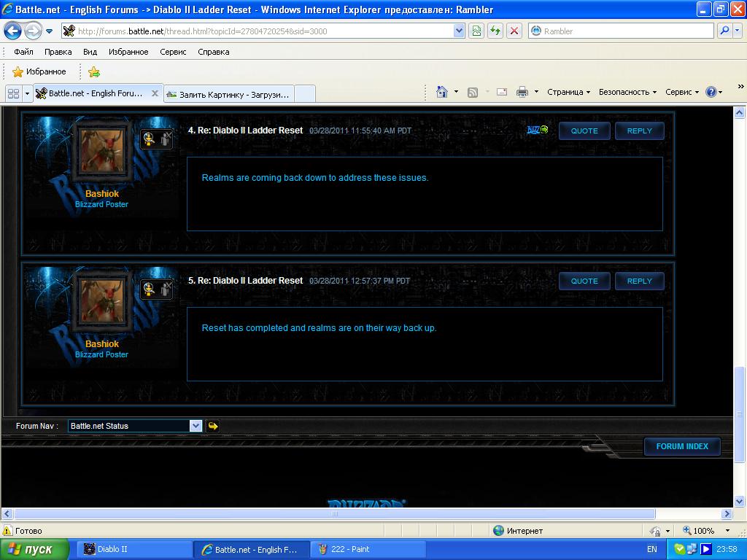Click the Print icon

[522, 93]
